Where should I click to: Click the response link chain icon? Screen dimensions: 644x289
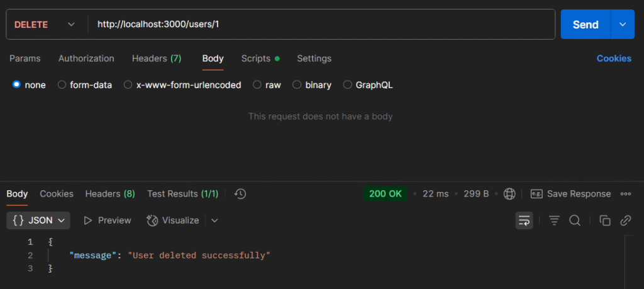click(626, 221)
